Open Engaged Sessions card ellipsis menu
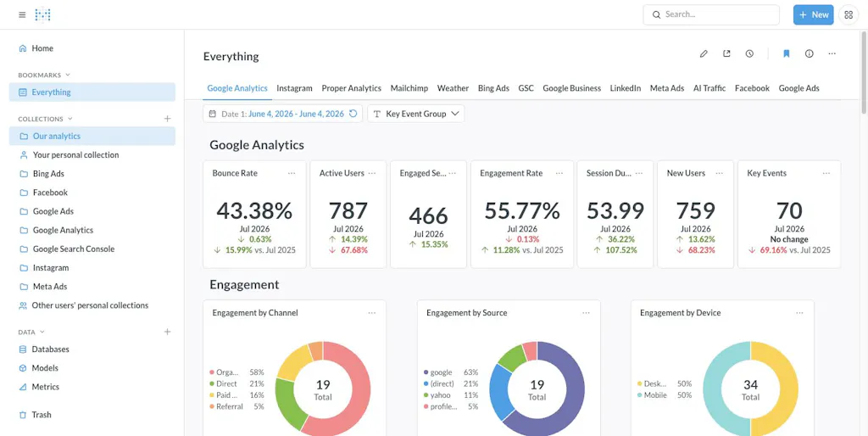 tap(453, 173)
